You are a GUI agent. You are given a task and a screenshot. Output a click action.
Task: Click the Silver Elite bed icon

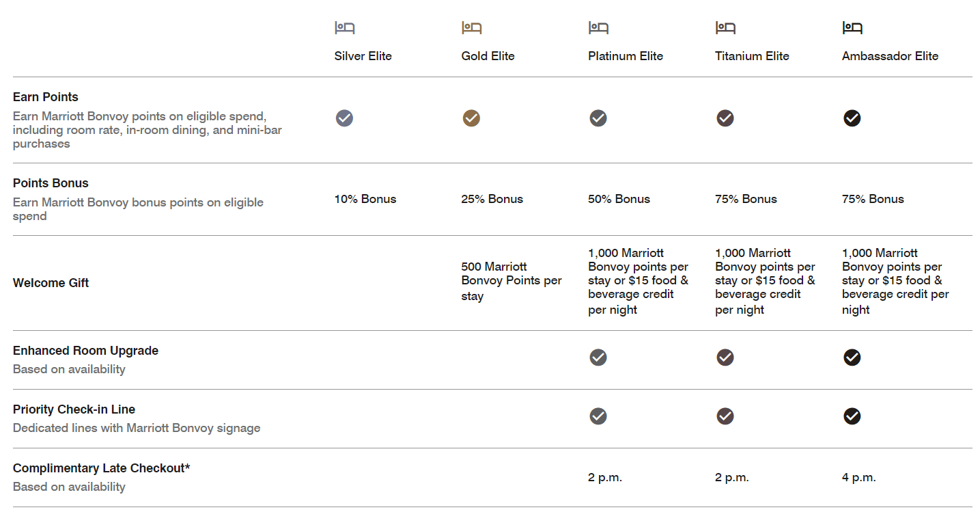click(345, 28)
